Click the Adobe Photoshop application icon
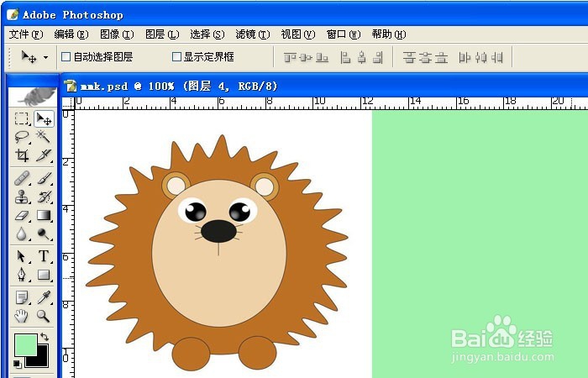The image size is (588, 378). (x=13, y=14)
